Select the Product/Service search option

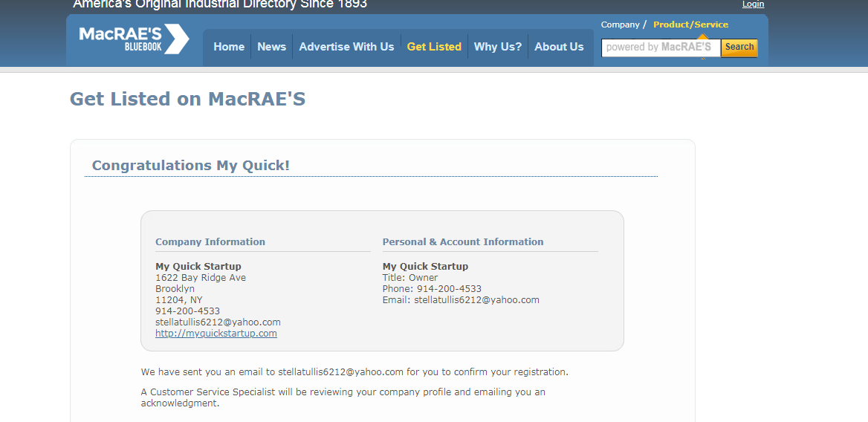point(690,25)
